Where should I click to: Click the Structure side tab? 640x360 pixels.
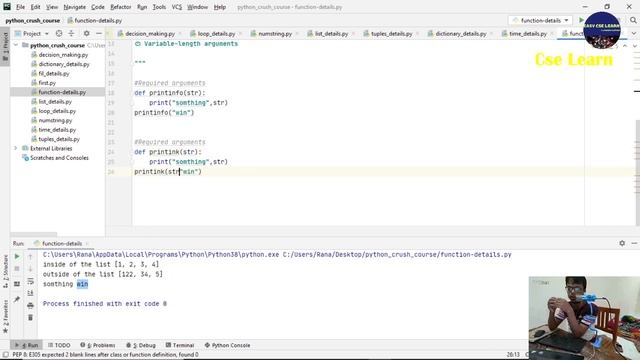(5, 271)
